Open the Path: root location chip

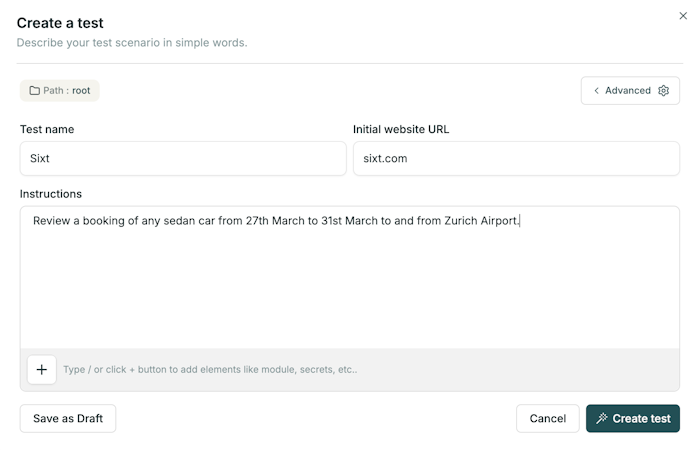[x=60, y=91]
